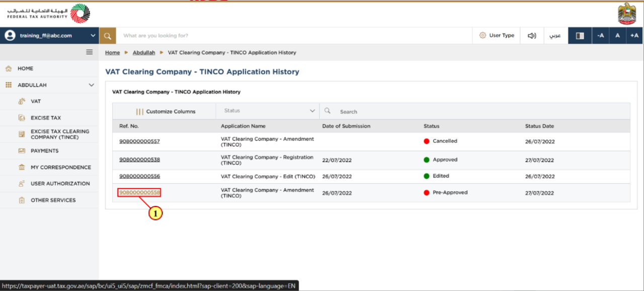Go to Home breadcrumb link
Screen dimensions: 644x291
[112, 52]
